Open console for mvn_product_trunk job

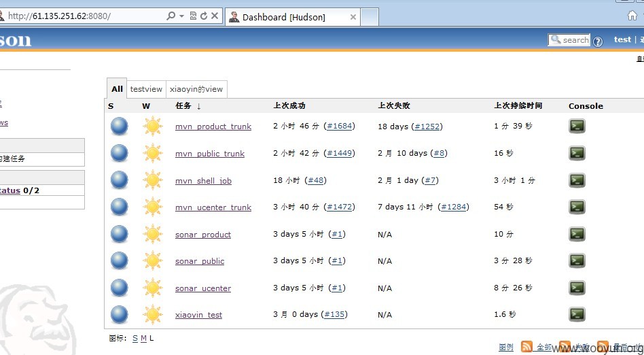pyautogui.click(x=577, y=126)
